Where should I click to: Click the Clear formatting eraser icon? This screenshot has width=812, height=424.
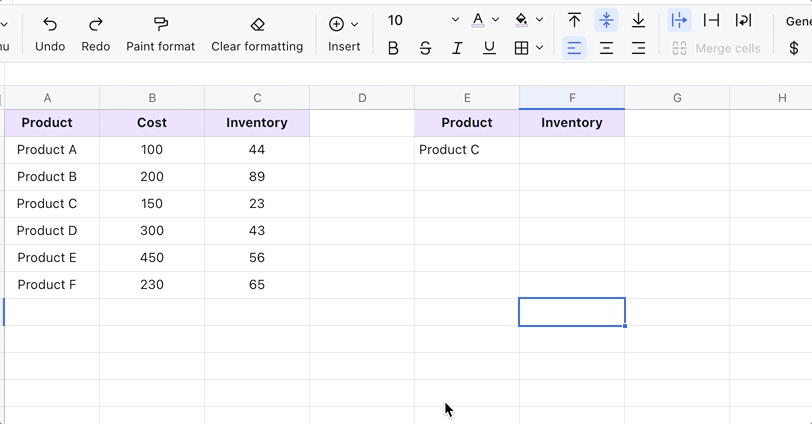tap(257, 24)
